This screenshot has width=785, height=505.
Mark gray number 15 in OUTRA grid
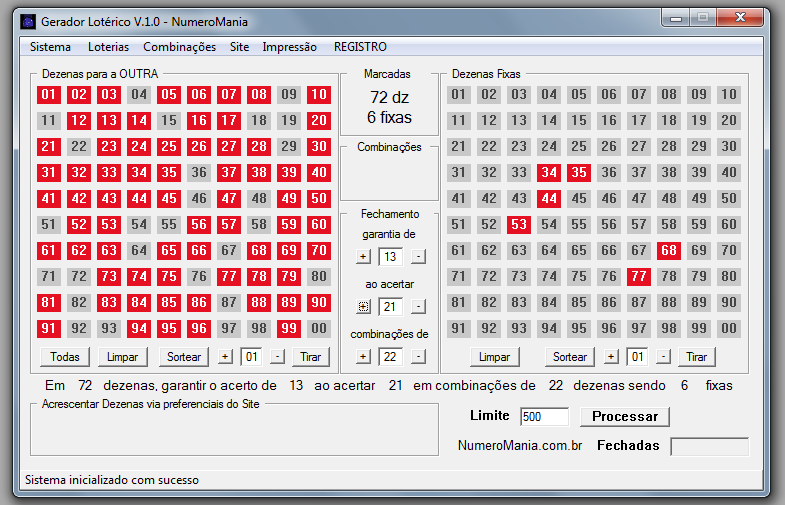point(169,121)
